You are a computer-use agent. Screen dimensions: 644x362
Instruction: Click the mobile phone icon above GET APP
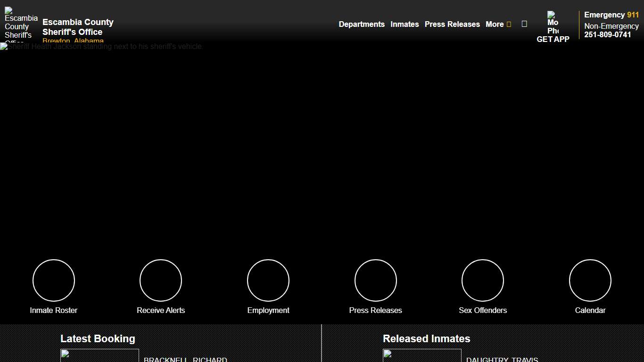(x=553, y=23)
